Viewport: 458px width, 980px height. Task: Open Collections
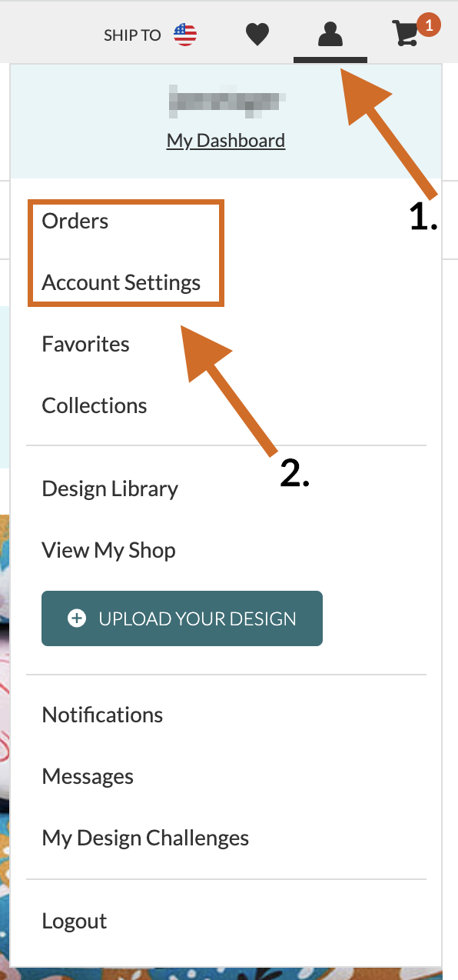click(94, 405)
